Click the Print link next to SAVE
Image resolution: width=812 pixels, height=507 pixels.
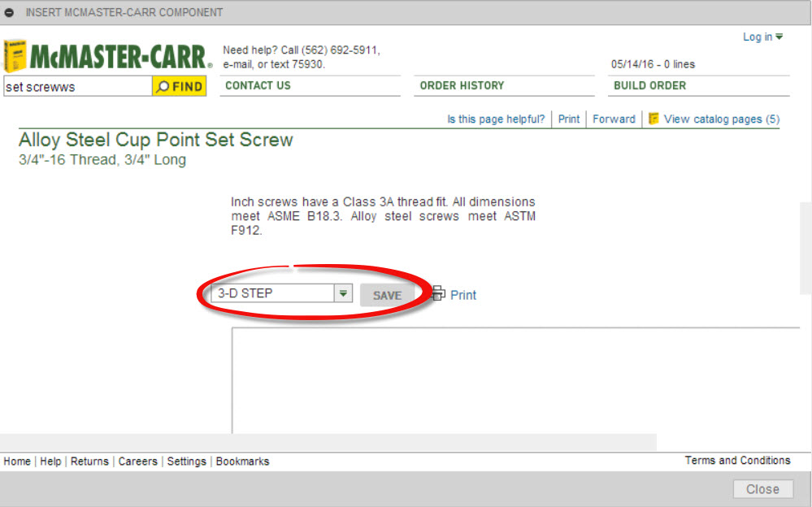[463, 295]
